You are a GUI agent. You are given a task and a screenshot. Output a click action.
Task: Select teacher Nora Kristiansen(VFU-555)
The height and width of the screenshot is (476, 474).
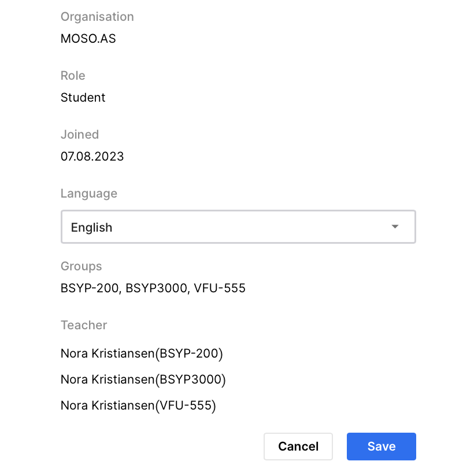click(138, 406)
